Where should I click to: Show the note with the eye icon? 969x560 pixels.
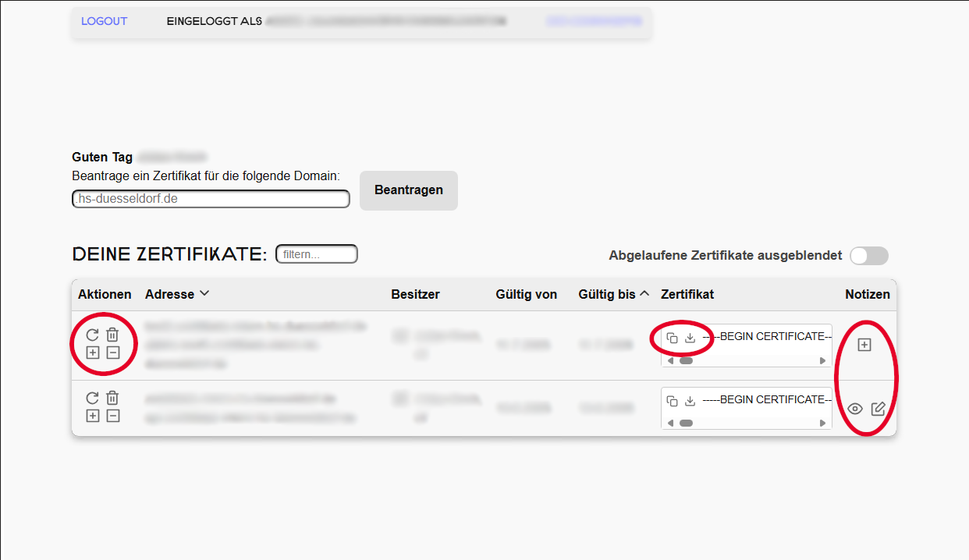[x=855, y=409]
